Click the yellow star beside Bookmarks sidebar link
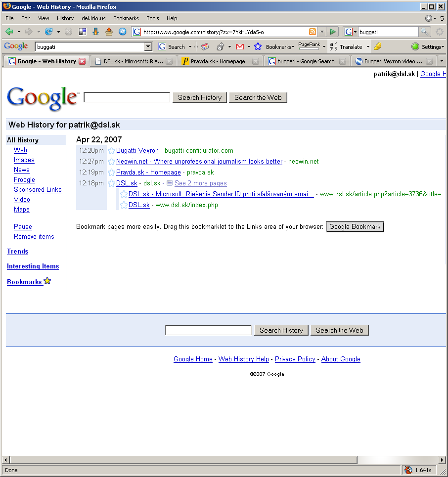The width and height of the screenshot is (448, 477). [x=47, y=281]
